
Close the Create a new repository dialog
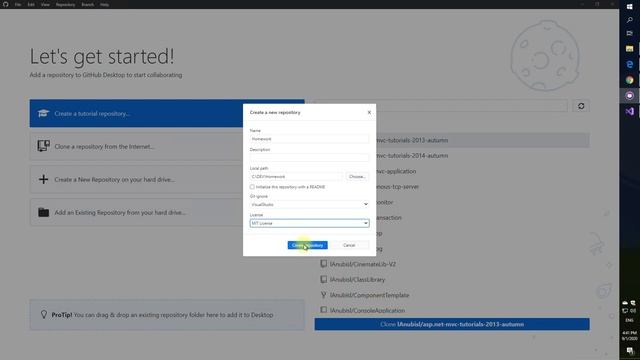pyautogui.click(x=369, y=112)
